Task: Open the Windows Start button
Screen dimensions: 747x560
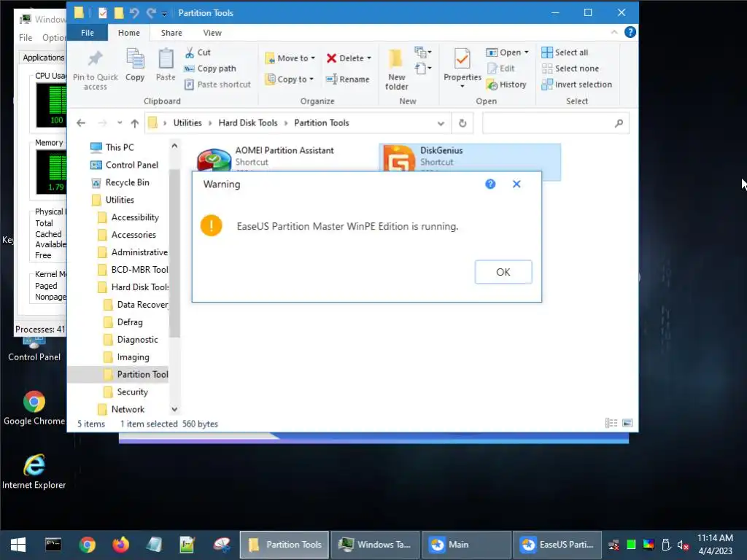Action: pos(18,545)
